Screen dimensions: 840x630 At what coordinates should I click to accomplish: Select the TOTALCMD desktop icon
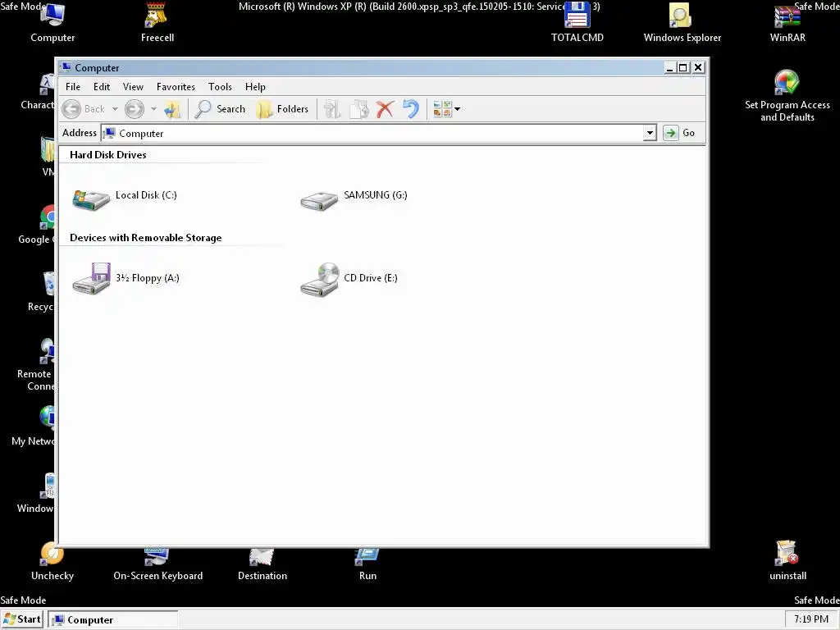pyautogui.click(x=577, y=22)
